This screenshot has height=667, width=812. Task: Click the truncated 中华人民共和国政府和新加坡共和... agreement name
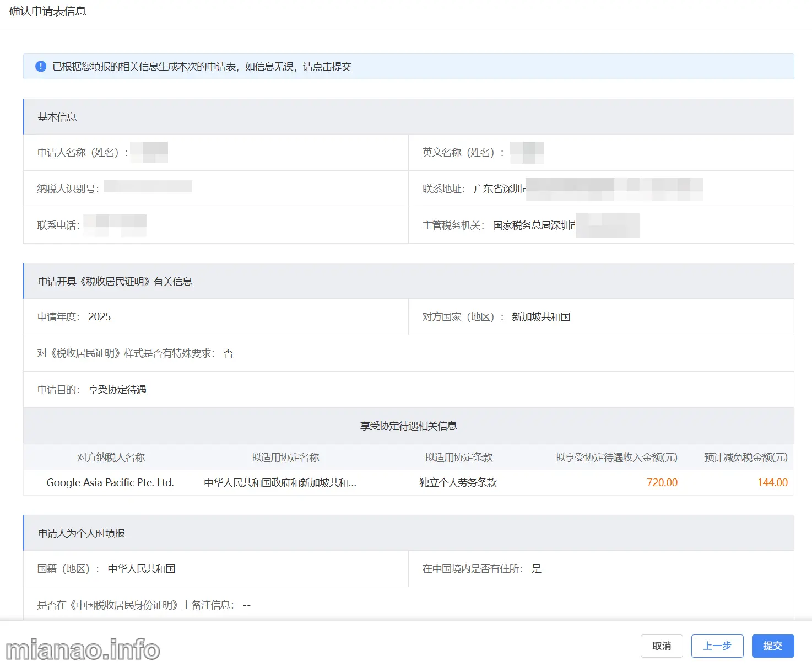(x=280, y=483)
